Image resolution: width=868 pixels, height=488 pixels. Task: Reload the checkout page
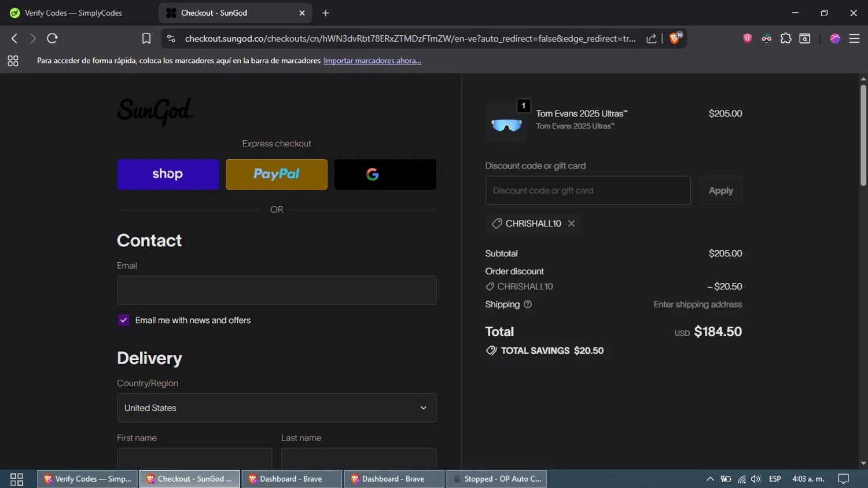[x=52, y=38]
